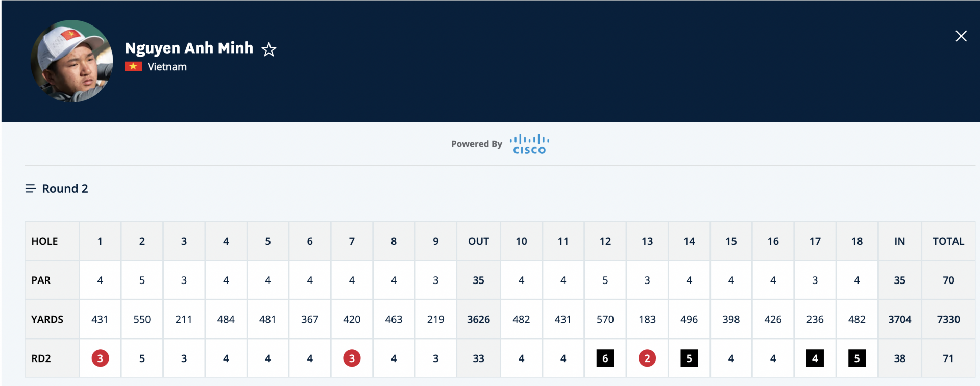Click Nguyen Anh Minh's profile photo
This screenshot has width=980, height=386.
72,61
